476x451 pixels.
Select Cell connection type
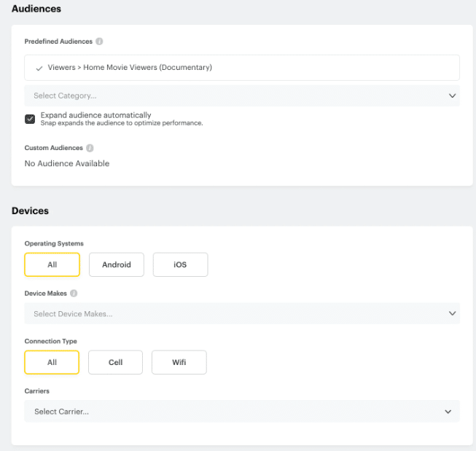(115, 362)
